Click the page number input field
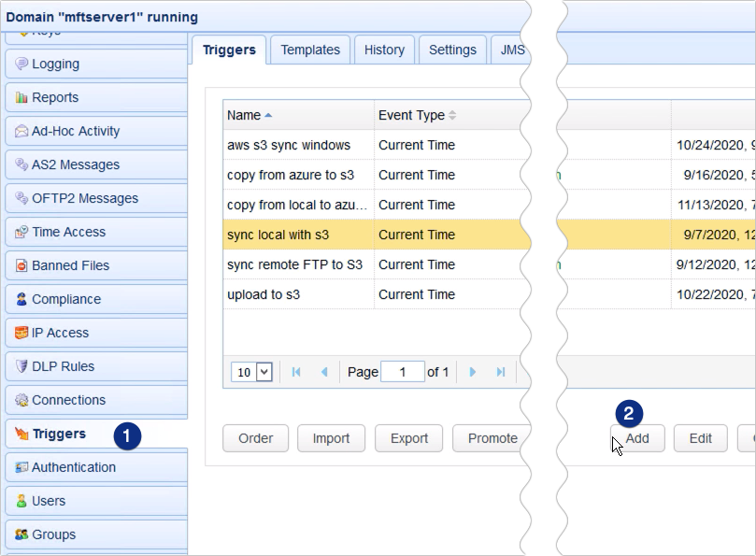The height and width of the screenshot is (556, 756). click(x=404, y=372)
